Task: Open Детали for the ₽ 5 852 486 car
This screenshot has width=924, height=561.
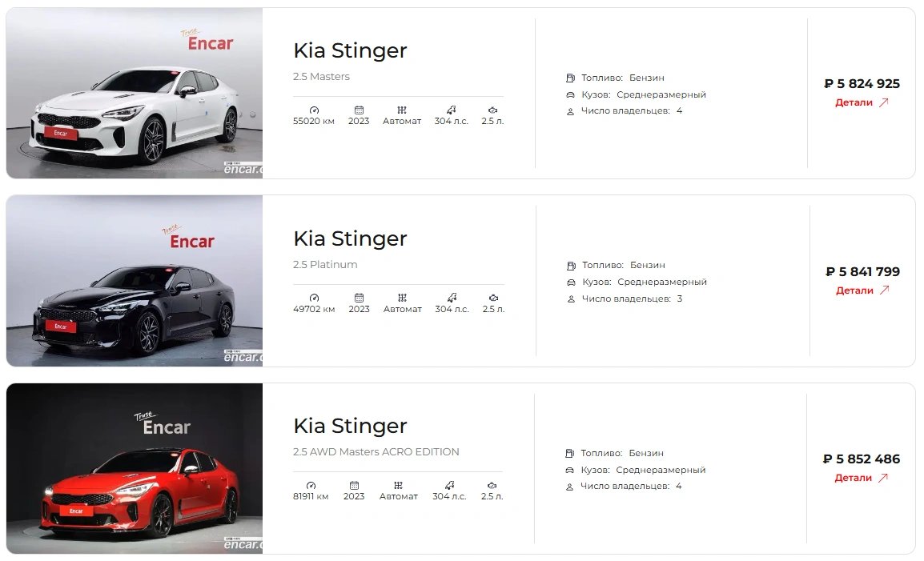Action: click(861, 478)
